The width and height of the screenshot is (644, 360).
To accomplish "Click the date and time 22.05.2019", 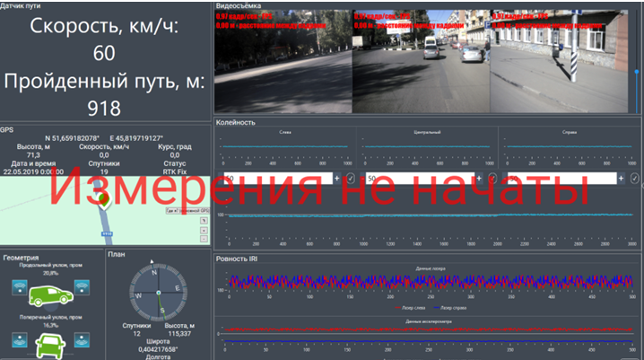I will 33,172.
